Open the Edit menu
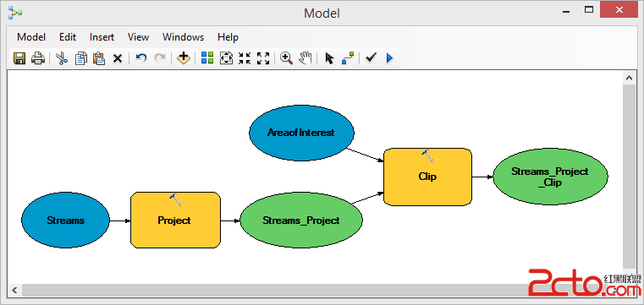Screen dimensions: 644x305 [x=68, y=37]
